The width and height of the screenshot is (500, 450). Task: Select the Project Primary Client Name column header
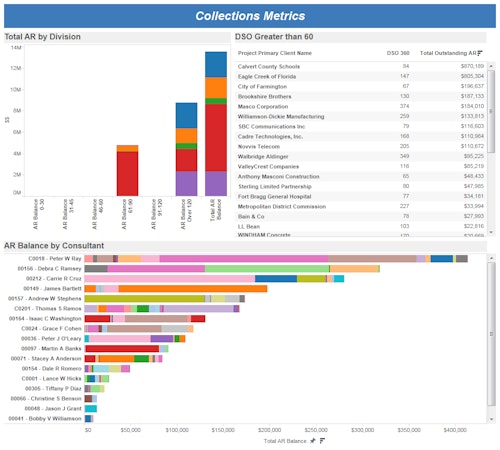275,53
